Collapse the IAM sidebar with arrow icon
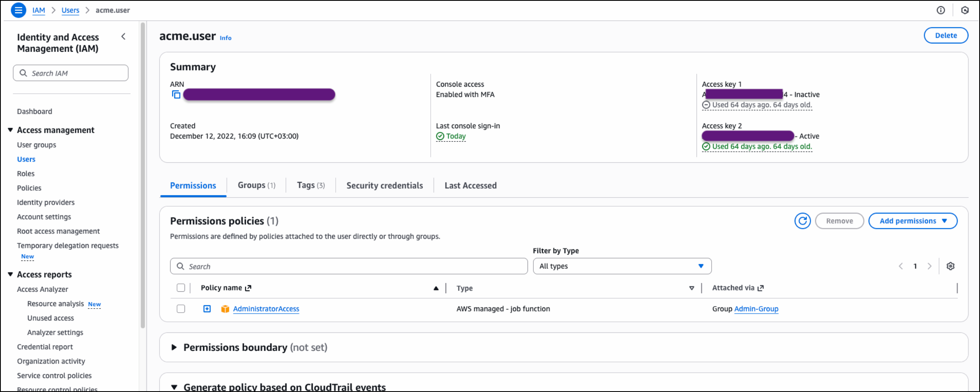The height and width of the screenshot is (392, 980). 123,37
